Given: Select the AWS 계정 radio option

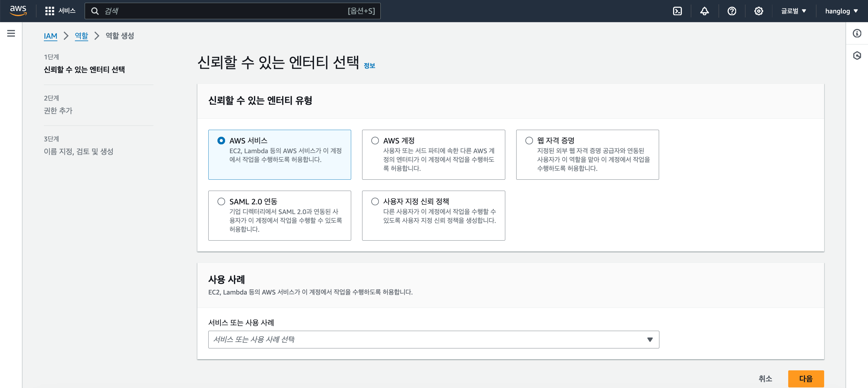Looking at the screenshot, I should (x=375, y=140).
